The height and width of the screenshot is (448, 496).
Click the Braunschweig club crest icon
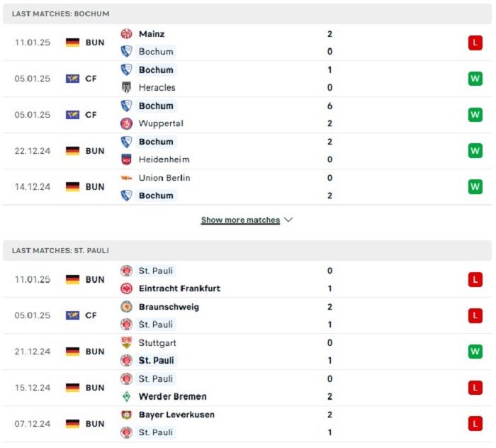126,306
